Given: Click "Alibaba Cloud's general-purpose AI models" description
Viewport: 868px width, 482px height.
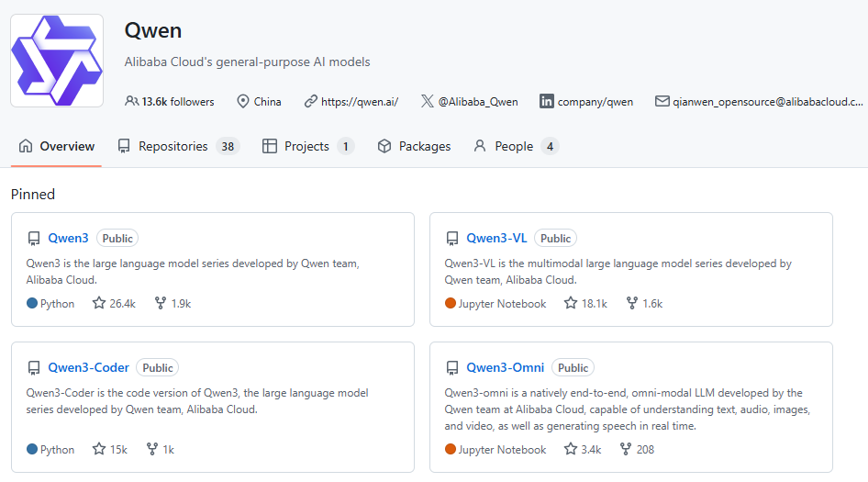Looking at the screenshot, I should pos(247,62).
